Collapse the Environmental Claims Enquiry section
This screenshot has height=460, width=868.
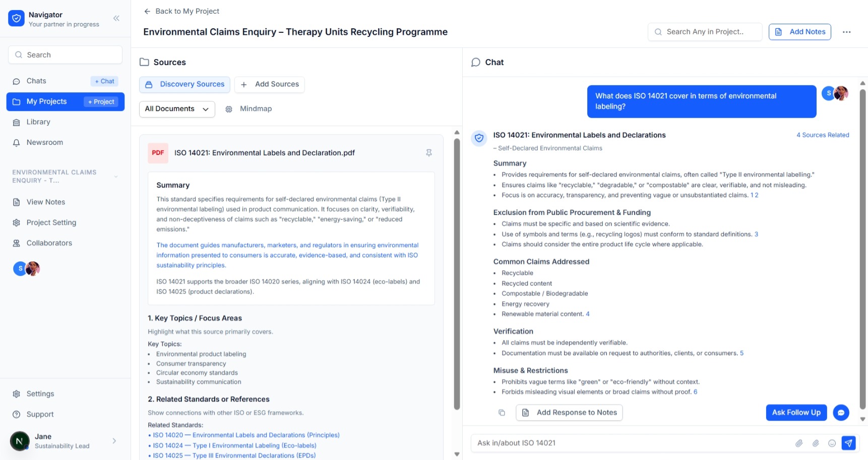[116, 177]
